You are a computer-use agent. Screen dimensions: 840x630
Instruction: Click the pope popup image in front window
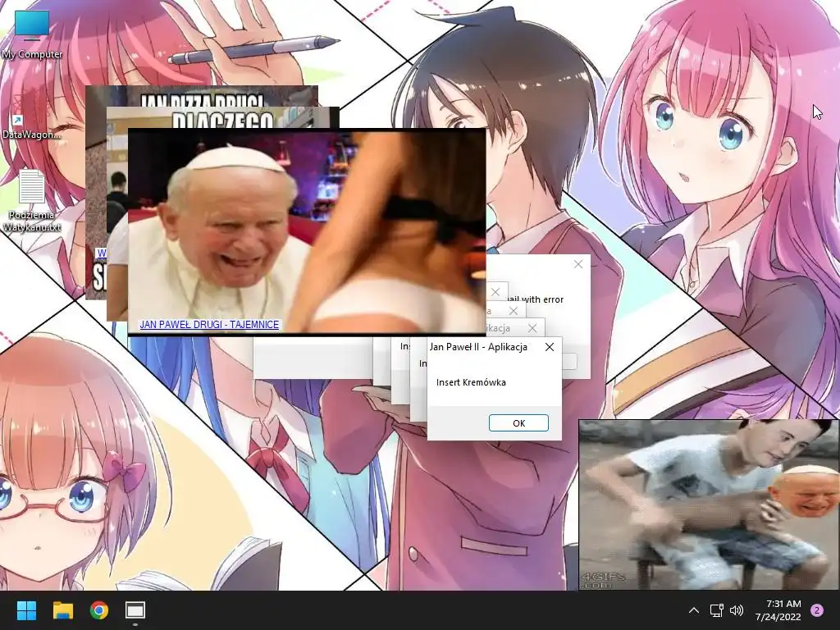tap(307, 231)
